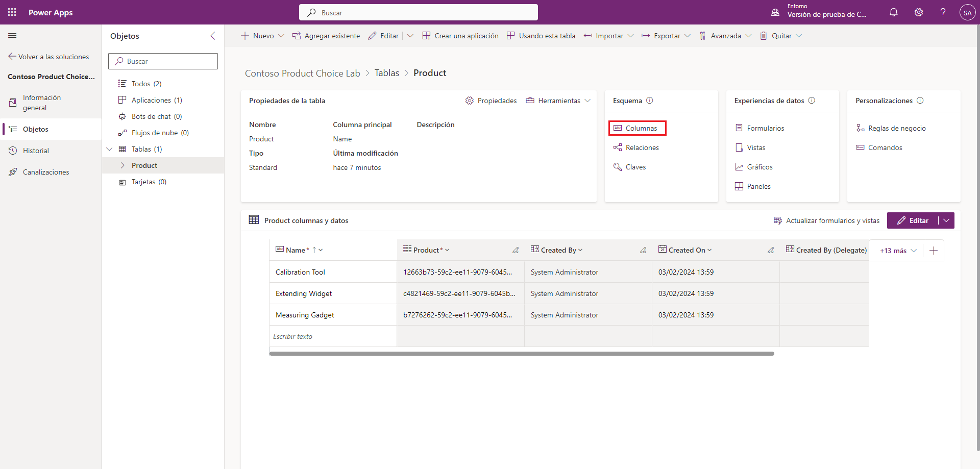Select Historial in left nav
Image resolution: width=980 pixels, height=469 pixels.
pyautogui.click(x=51, y=151)
